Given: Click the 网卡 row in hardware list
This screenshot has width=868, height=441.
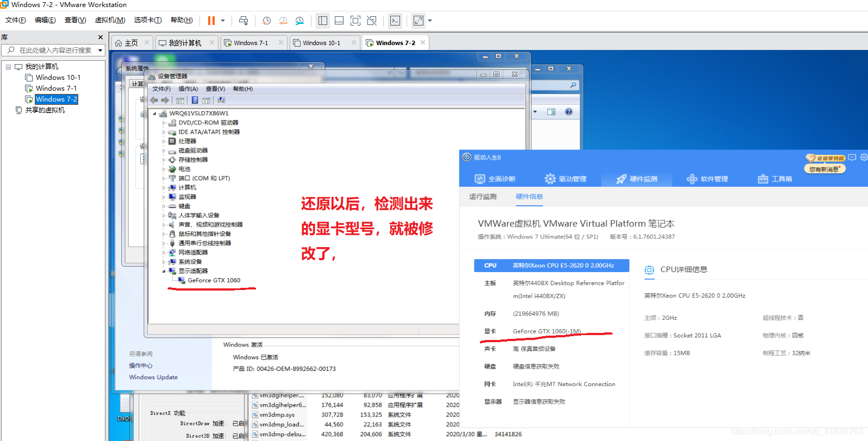Looking at the screenshot, I should click(x=552, y=384).
